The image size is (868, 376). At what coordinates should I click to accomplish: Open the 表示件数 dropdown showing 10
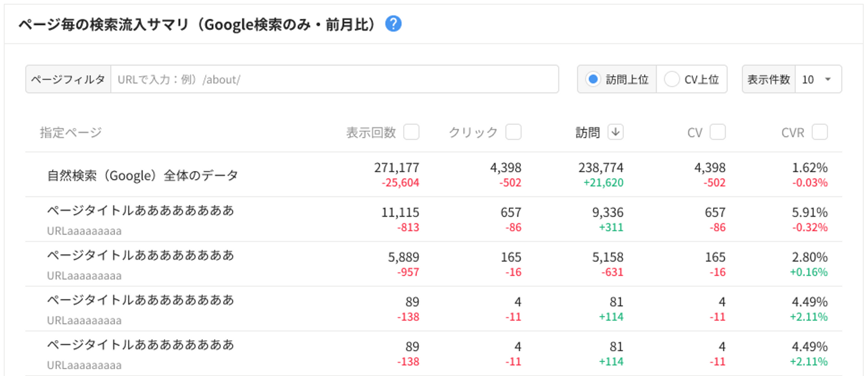(817, 79)
